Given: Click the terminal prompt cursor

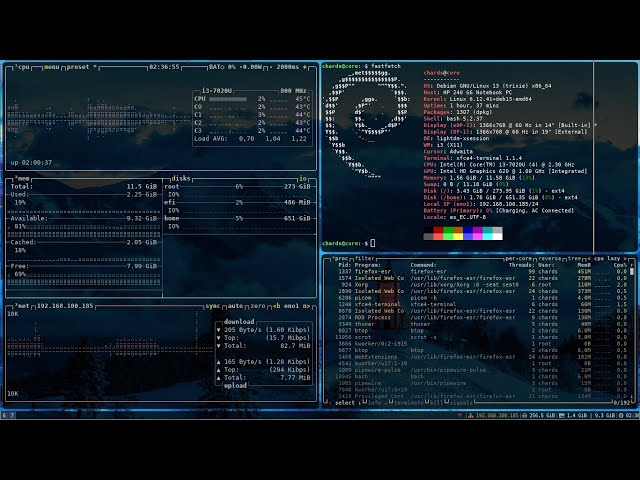Looking at the screenshot, I should coord(373,243).
